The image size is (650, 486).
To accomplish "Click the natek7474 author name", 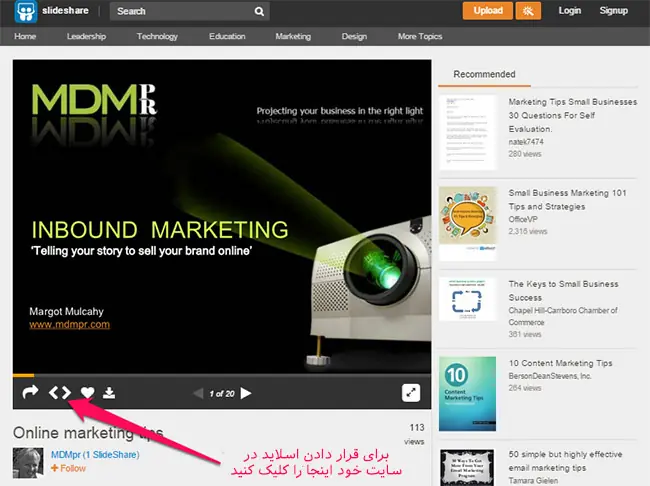I will pyautogui.click(x=526, y=141).
